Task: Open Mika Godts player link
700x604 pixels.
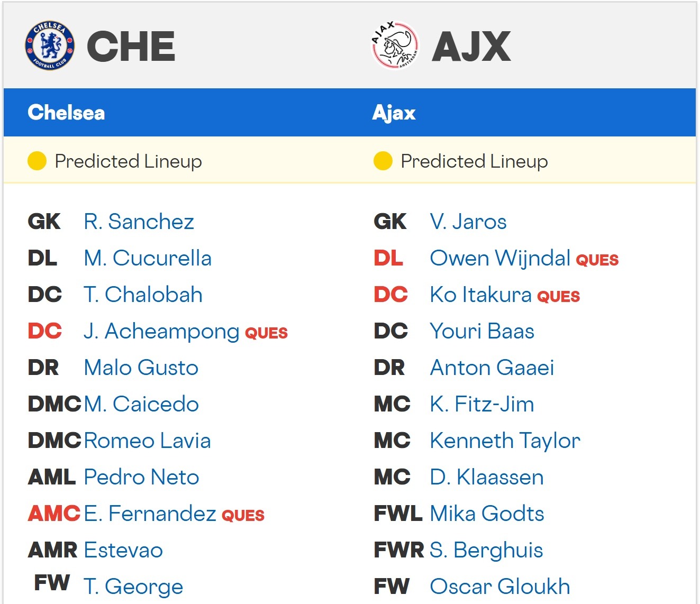Action: tap(487, 514)
